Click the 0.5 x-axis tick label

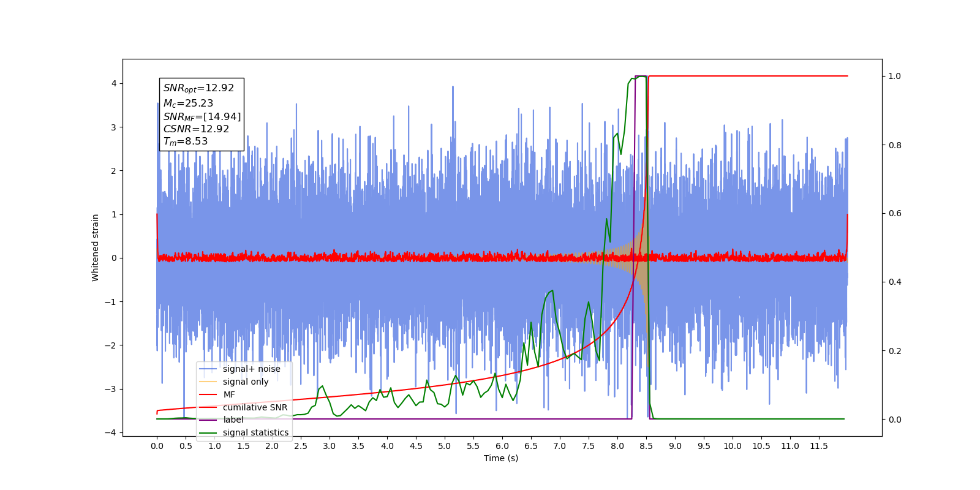186,446
